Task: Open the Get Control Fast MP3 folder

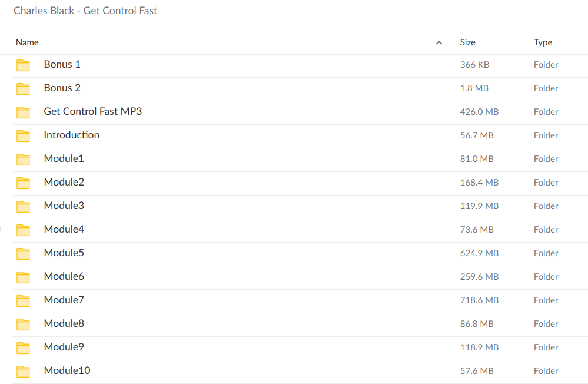Action: [x=92, y=111]
